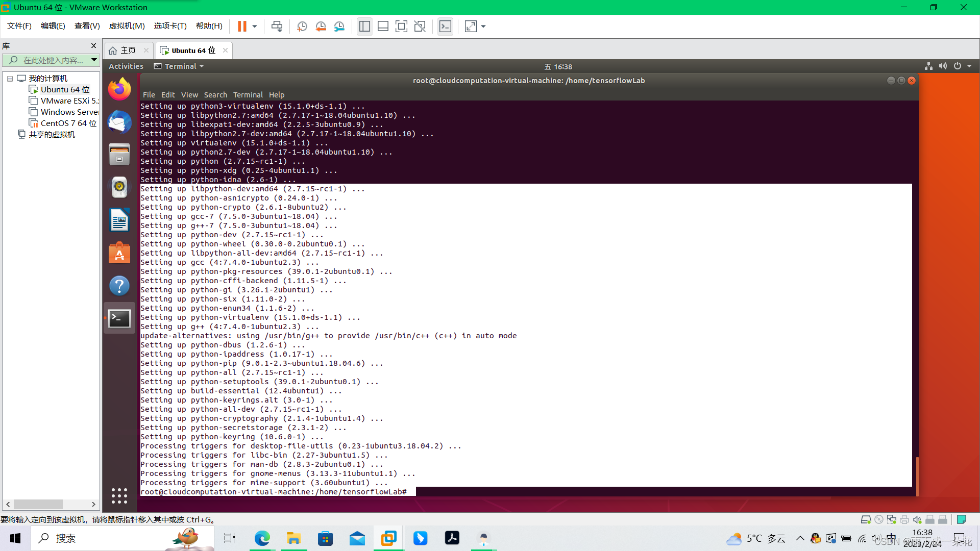This screenshot has width=980, height=551.
Task: Click the Activities button
Action: 126,66
